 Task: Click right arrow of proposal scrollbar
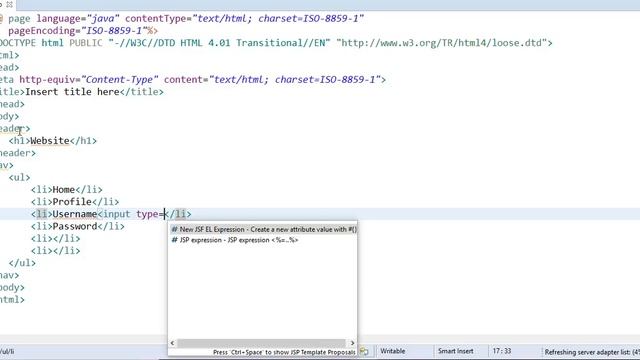(x=352, y=343)
